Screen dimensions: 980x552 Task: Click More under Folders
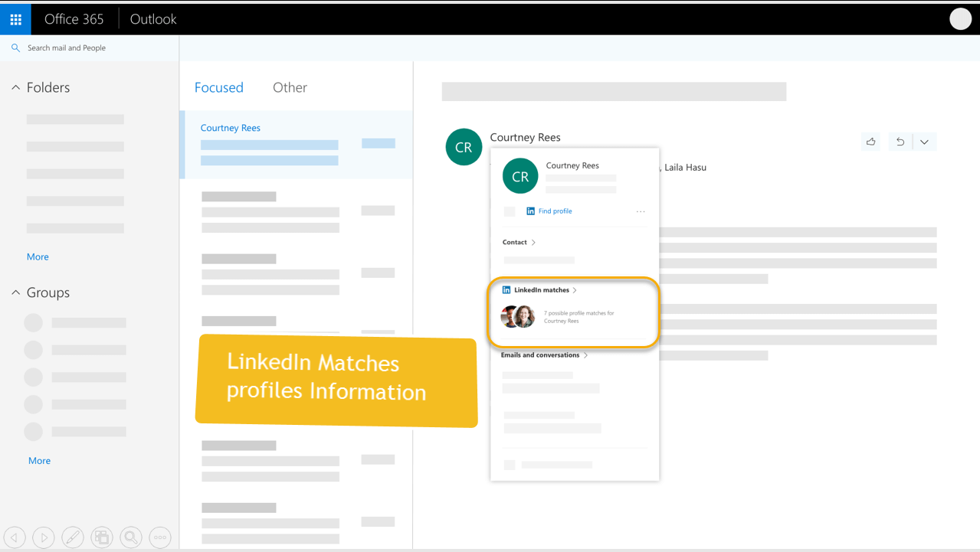point(38,257)
